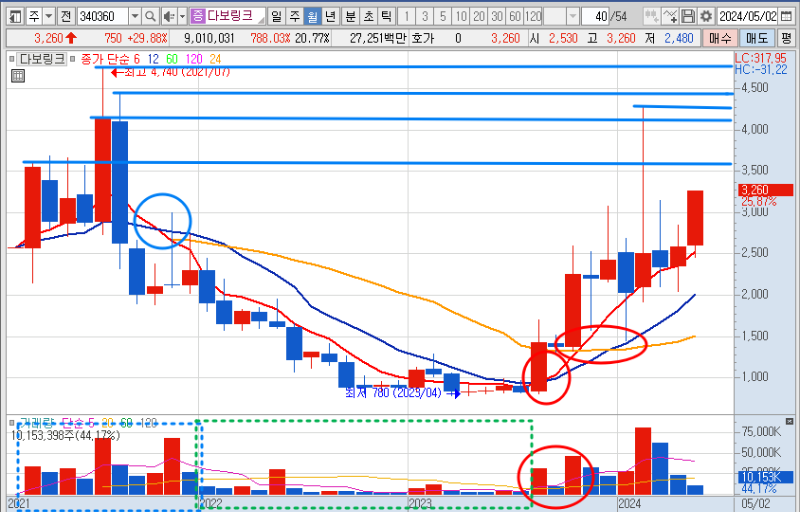The image size is (800, 512).
Task: Select the 20 interval button
Action: click(x=479, y=17)
